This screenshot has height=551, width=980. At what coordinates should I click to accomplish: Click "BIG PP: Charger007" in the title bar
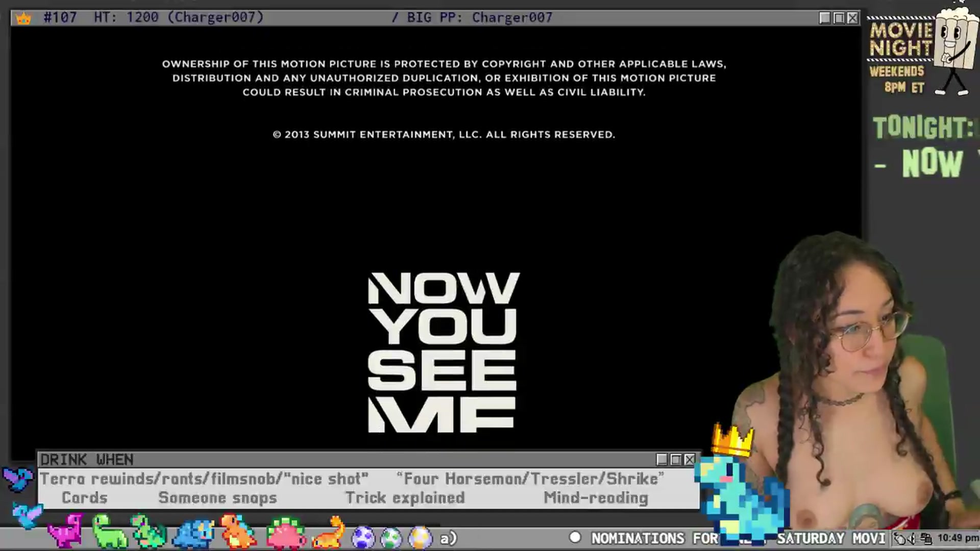pyautogui.click(x=480, y=17)
